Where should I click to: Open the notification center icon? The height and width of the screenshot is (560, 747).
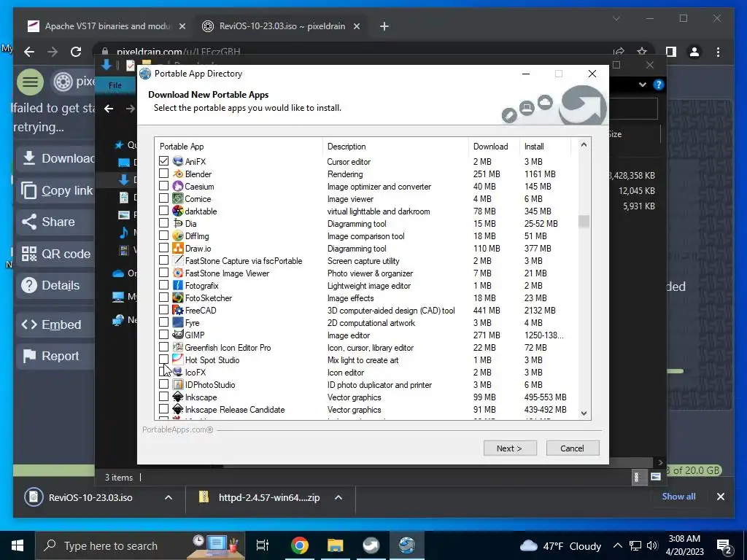point(724,545)
